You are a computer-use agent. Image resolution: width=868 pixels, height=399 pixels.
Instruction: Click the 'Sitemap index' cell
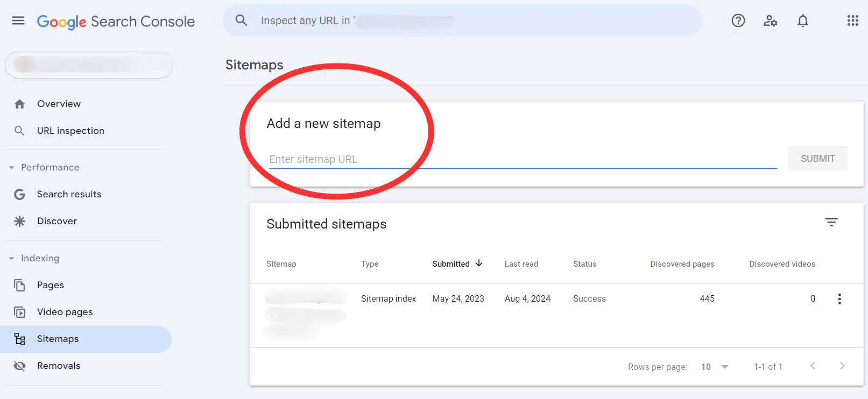(x=389, y=299)
